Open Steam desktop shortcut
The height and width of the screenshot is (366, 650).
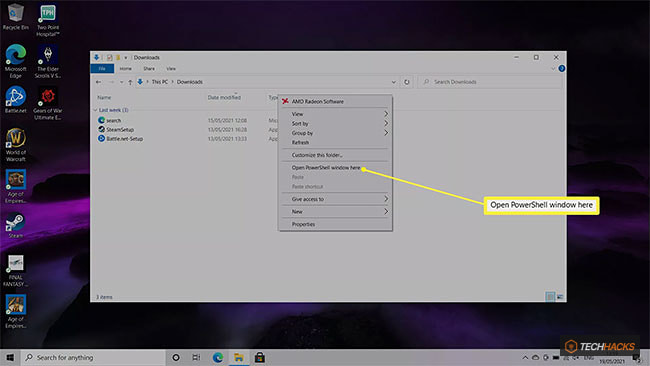15,225
